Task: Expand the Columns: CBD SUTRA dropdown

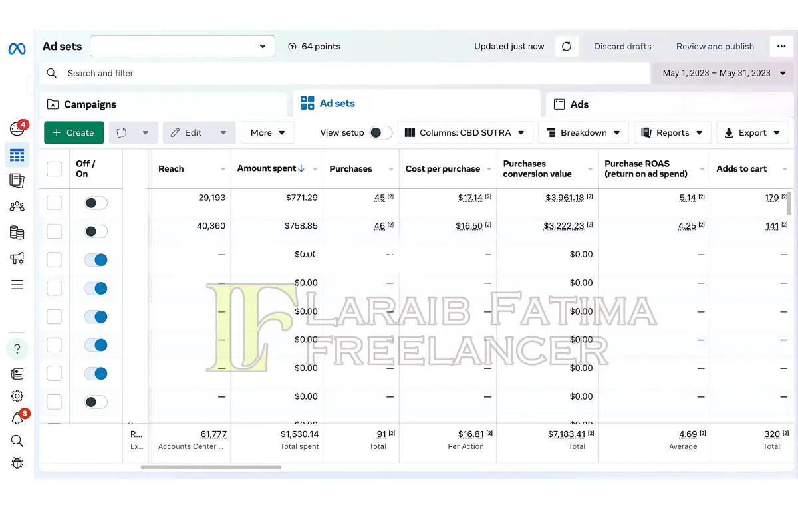Action: [x=465, y=133]
